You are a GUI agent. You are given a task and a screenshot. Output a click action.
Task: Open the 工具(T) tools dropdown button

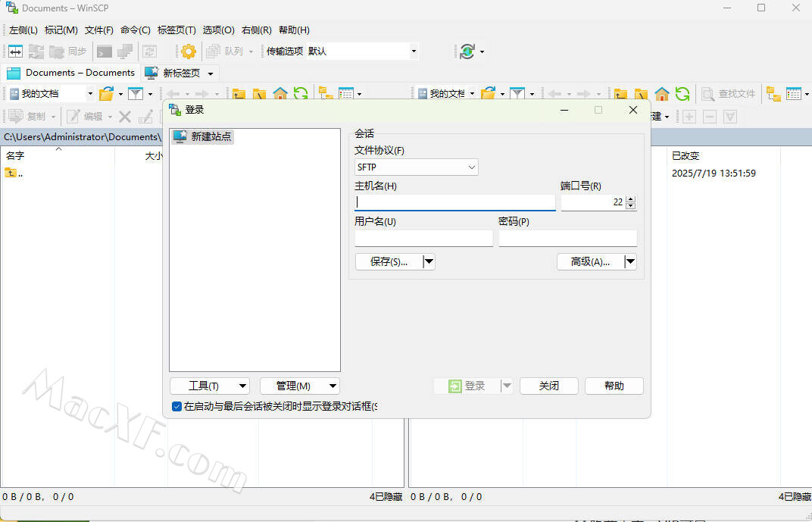coord(210,386)
